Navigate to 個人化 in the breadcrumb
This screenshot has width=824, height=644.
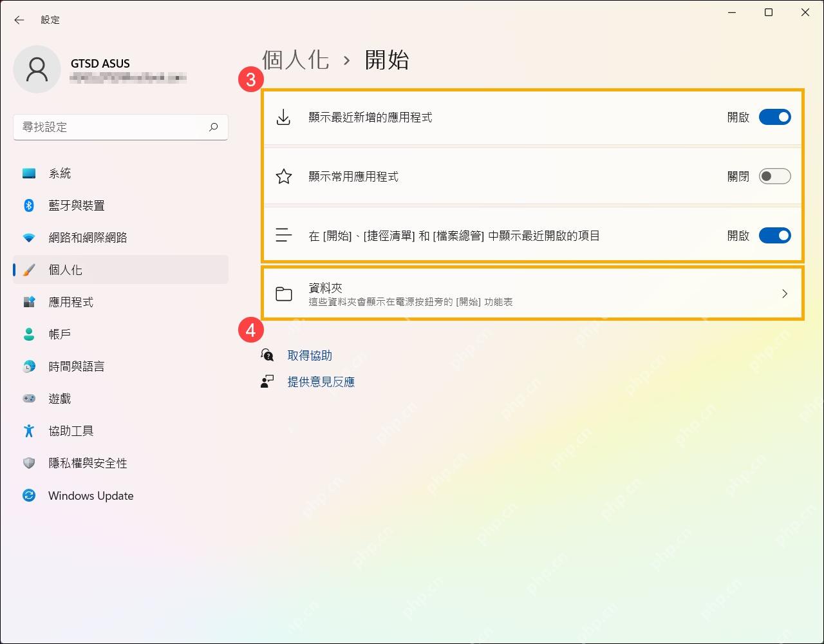coord(295,60)
